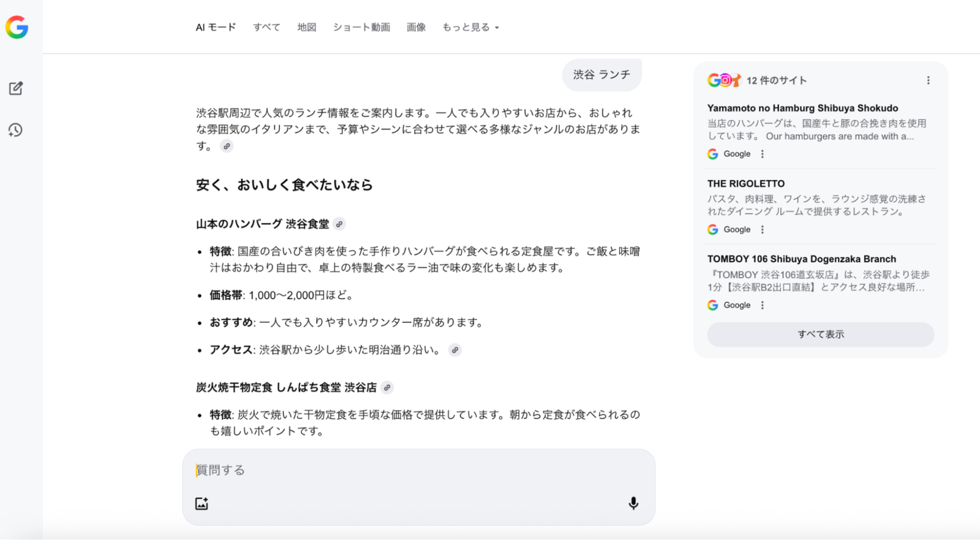Click the おすすめ counter seats bullet text
This screenshot has width=980, height=540.
347,322
